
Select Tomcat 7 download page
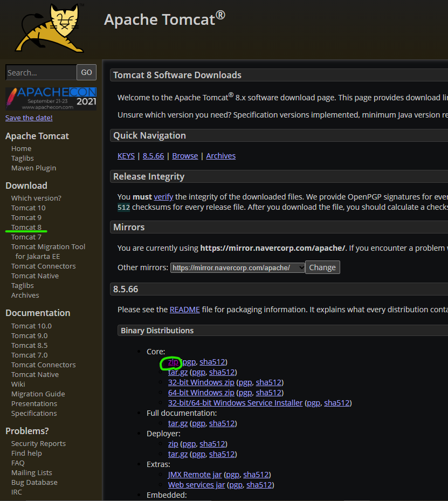coord(26,237)
